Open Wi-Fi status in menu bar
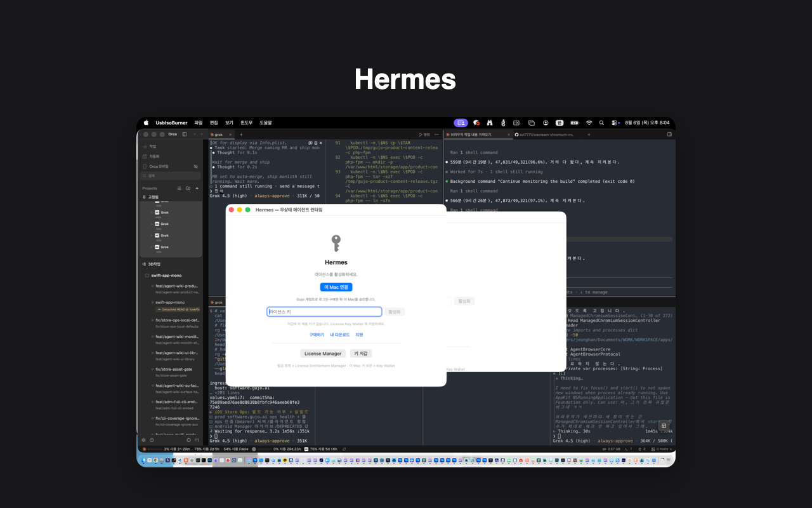 pyautogui.click(x=589, y=123)
